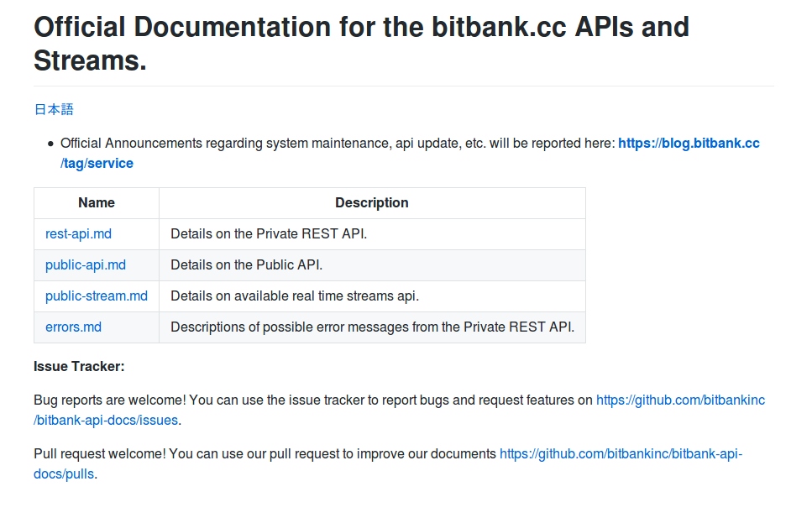Click the 'Official Documentation' page title heading

click(x=361, y=44)
